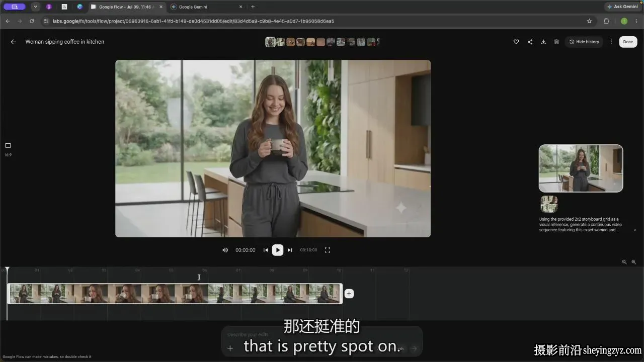Share the project via share icon
The height and width of the screenshot is (362, 644).
tap(530, 42)
